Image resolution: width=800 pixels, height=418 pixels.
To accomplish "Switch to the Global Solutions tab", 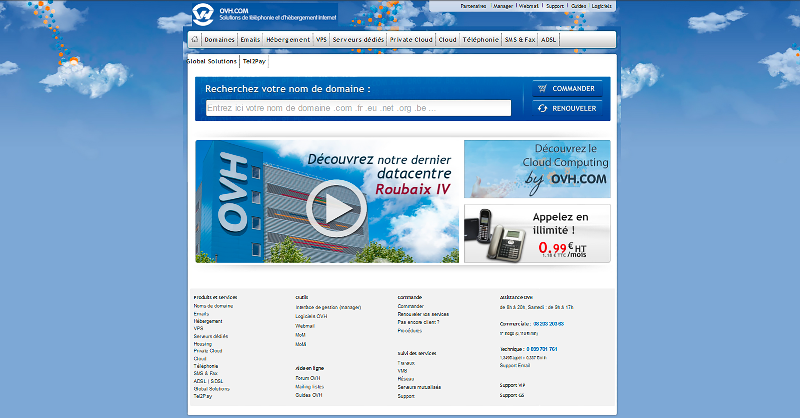I will (x=212, y=61).
